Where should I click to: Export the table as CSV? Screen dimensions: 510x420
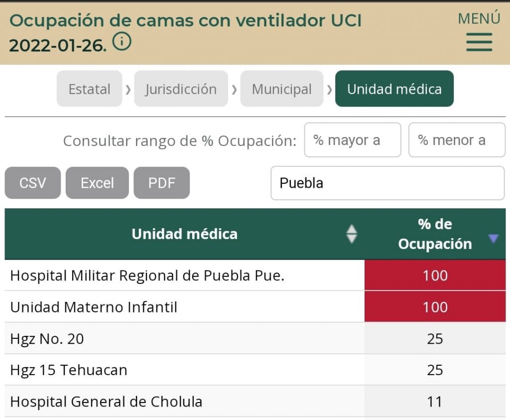click(x=32, y=183)
